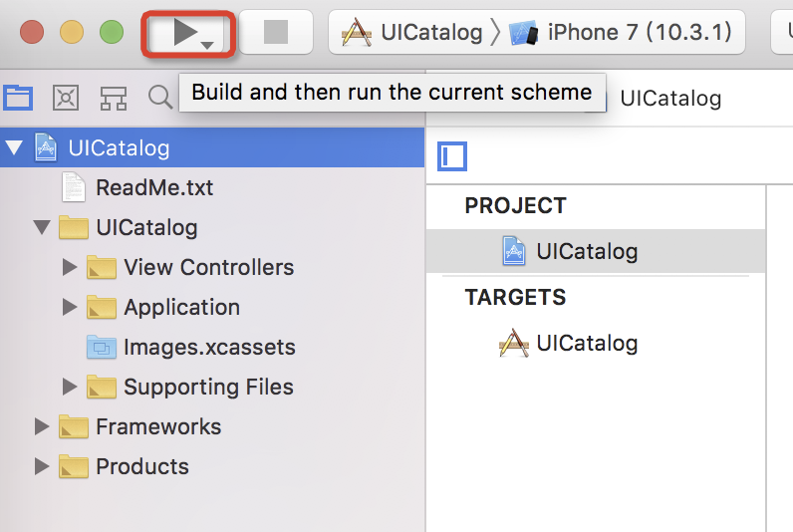Expand the Application group
Viewport: 793px width, 532px height.
pos(70,307)
